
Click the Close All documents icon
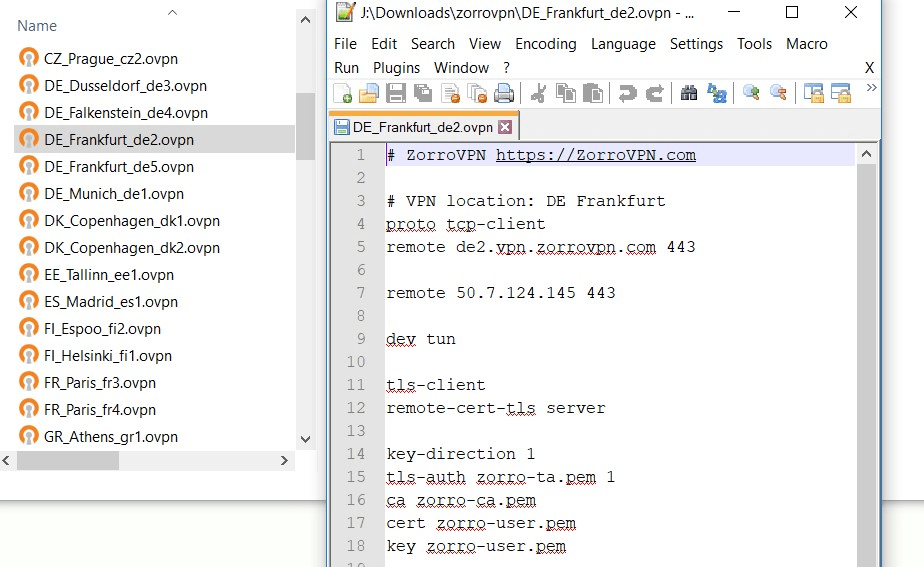coord(477,93)
